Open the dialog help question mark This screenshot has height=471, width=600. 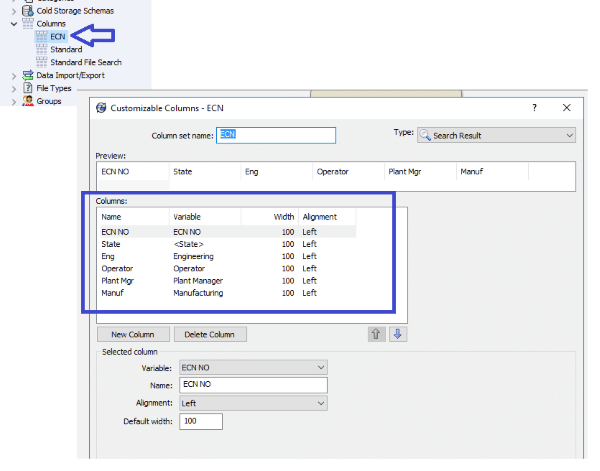(534, 108)
